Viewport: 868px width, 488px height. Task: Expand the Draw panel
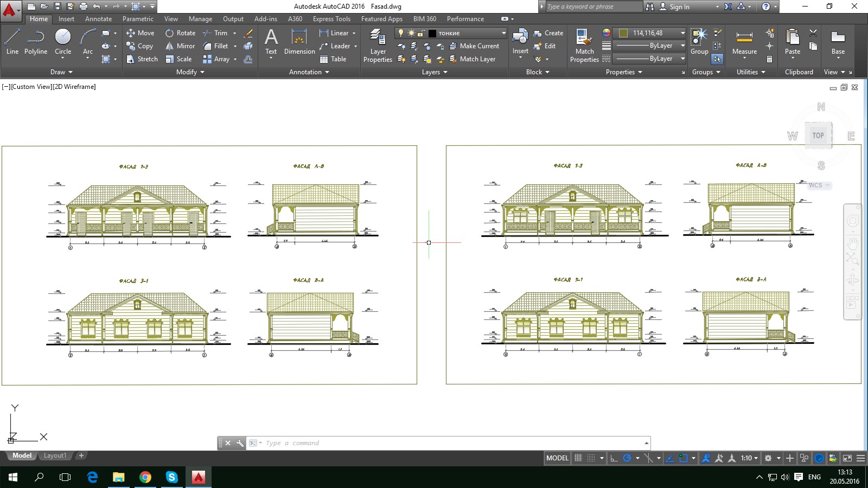tap(61, 72)
